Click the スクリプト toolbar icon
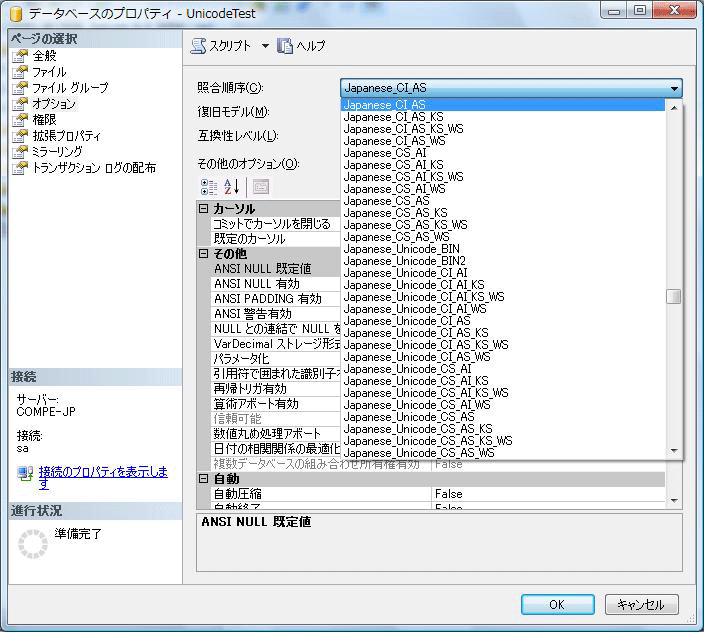Image resolution: width=704 pixels, height=632 pixels. coord(198,46)
